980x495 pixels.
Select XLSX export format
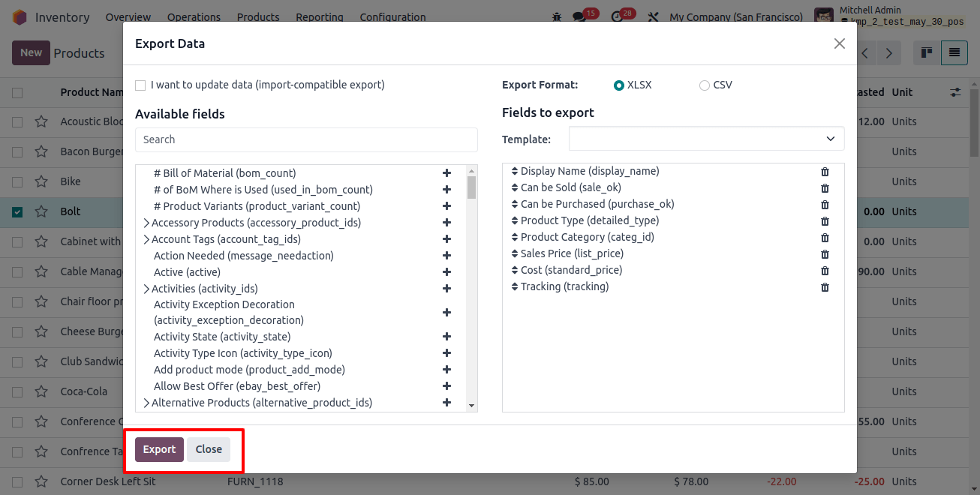click(x=619, y=85)
